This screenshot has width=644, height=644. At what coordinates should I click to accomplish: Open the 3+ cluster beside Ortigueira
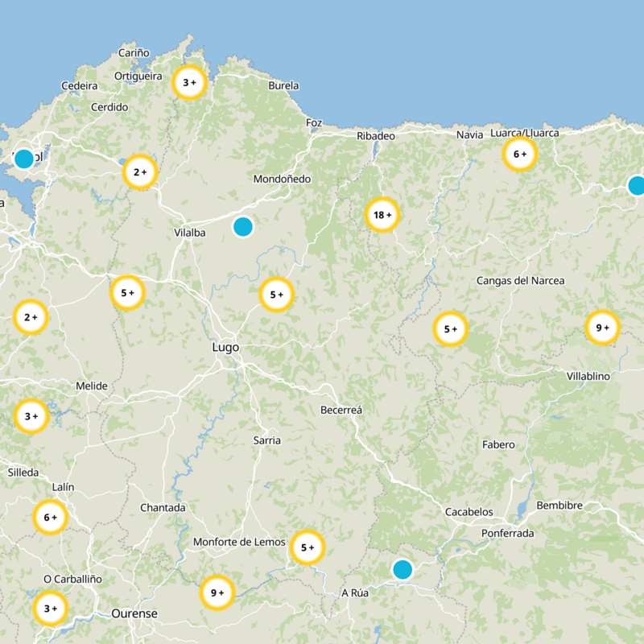(x=189, y=83)
